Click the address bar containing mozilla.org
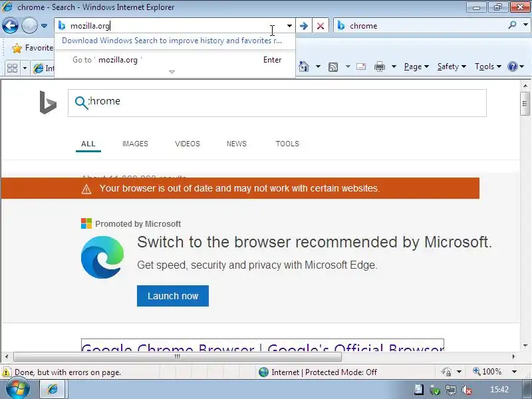 coord(170,26)
